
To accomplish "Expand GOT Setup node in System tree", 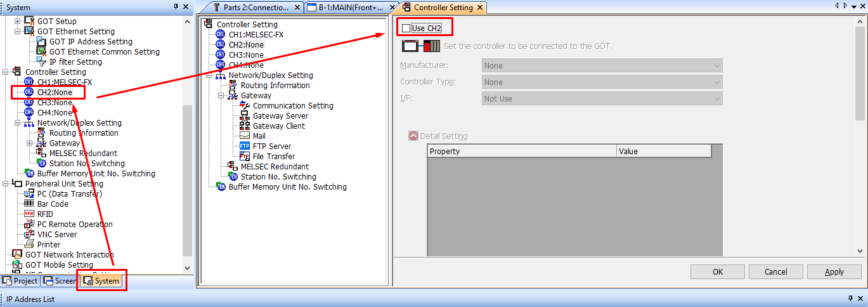I will coord(18,22).
